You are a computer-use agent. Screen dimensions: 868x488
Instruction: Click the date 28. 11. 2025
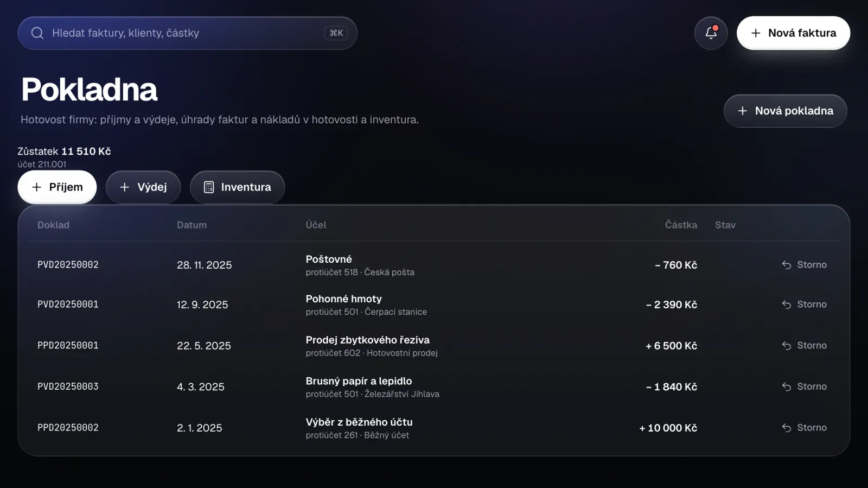(x=204, y=265)
